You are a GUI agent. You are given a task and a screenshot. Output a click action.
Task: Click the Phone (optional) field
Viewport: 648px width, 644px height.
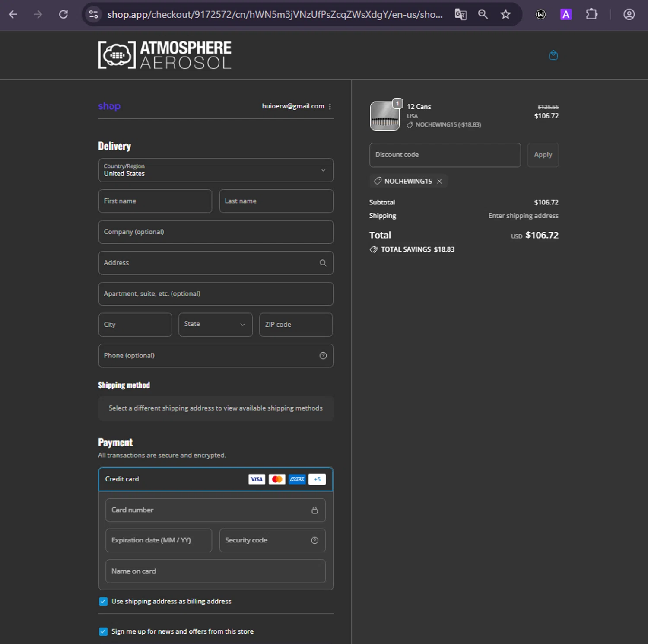coord(216,355)
